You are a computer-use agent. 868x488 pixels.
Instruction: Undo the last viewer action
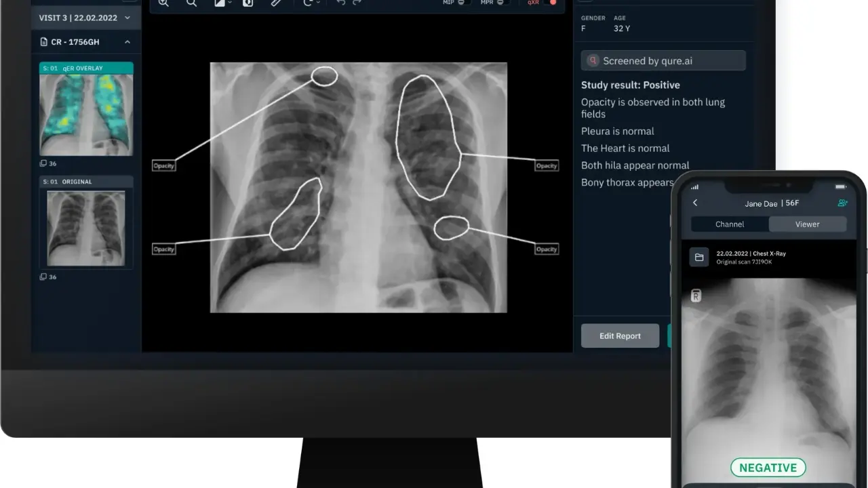tap(340, 3)
